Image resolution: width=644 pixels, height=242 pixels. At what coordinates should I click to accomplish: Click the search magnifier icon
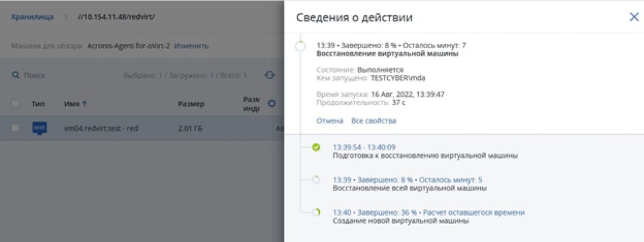tap(16, 76)
